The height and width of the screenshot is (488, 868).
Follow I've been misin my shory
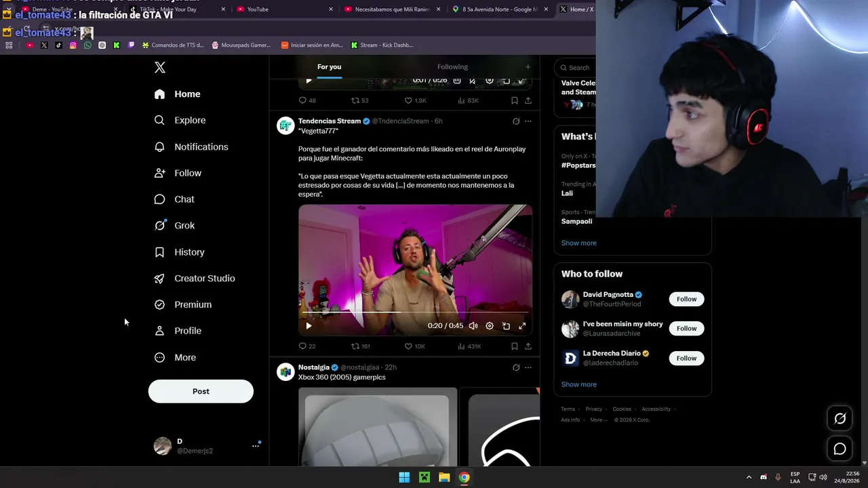[x=686, y=329]
